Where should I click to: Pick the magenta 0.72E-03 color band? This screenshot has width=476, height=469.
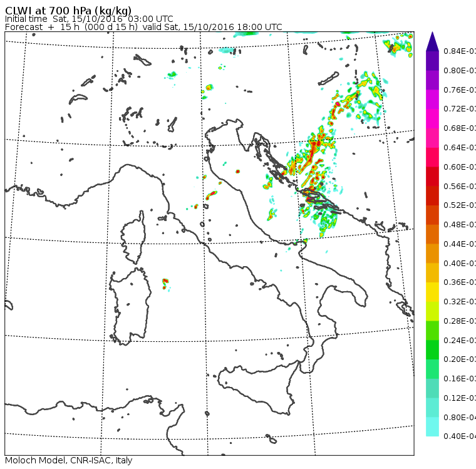point(432,100)
